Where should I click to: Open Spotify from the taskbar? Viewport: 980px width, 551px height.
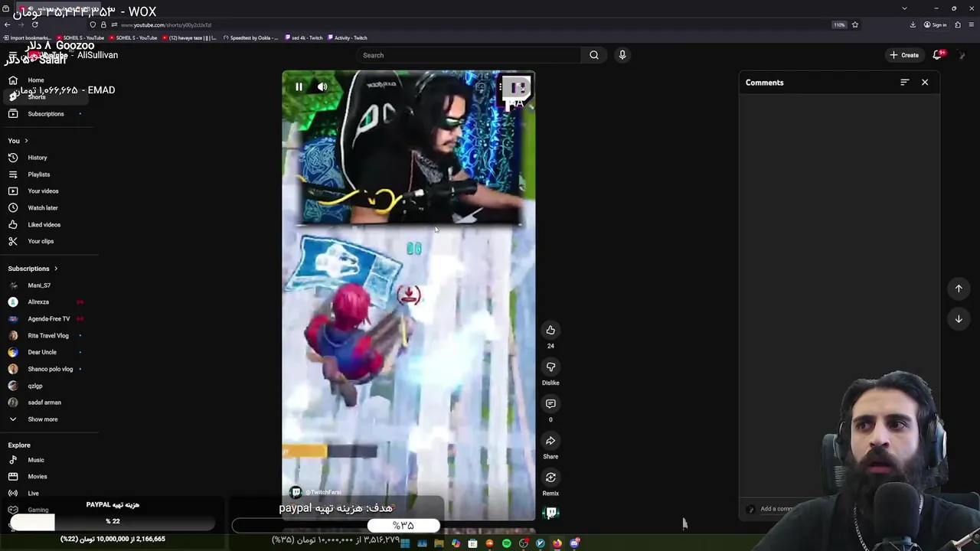point(506,543)
